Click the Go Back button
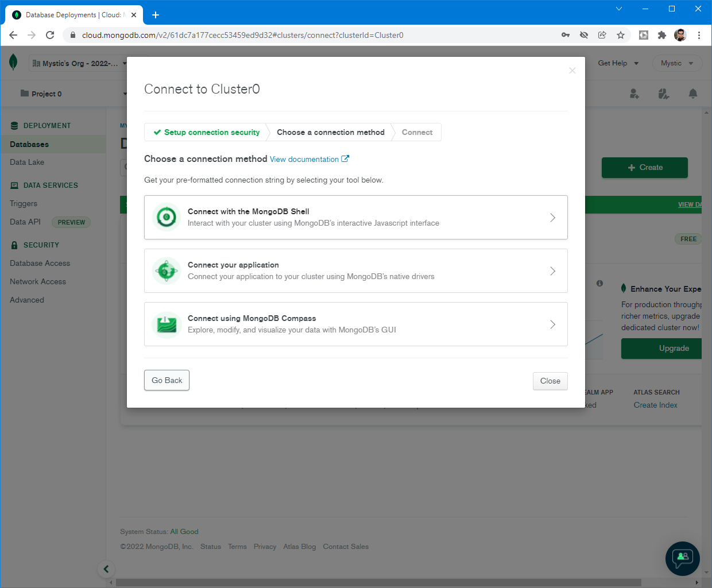 (167, 380)
